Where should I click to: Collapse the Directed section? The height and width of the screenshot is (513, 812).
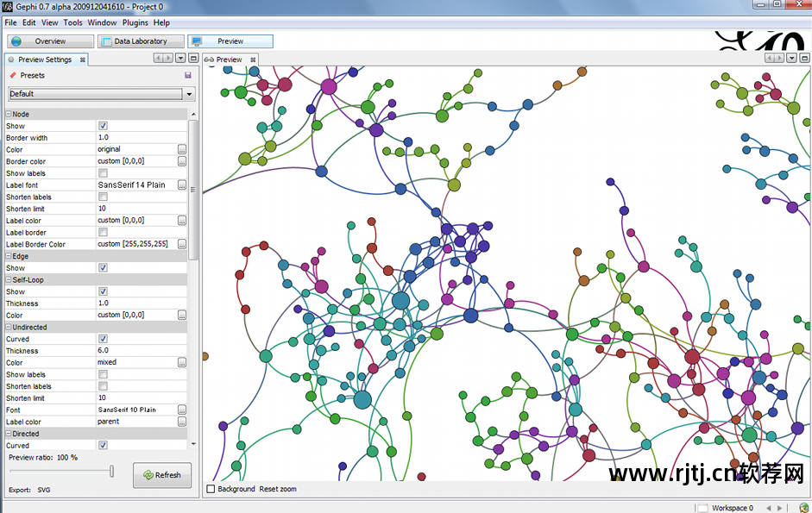9,434
